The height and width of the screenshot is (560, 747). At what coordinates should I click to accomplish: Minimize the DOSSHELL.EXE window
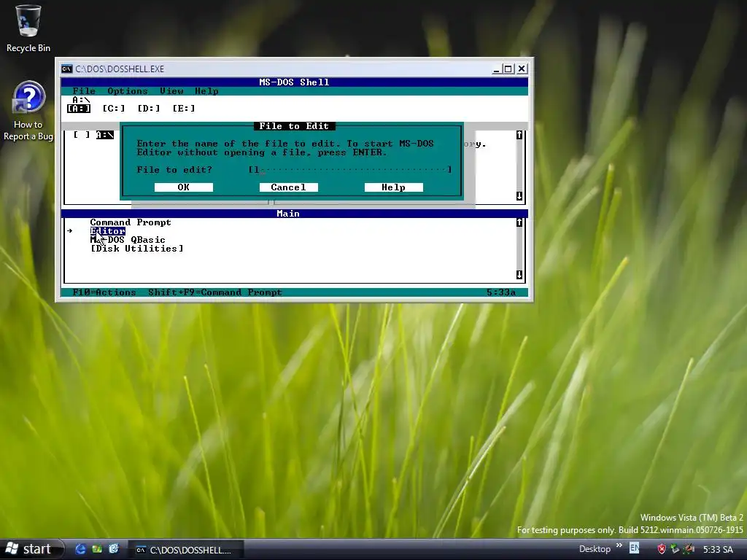496,69
